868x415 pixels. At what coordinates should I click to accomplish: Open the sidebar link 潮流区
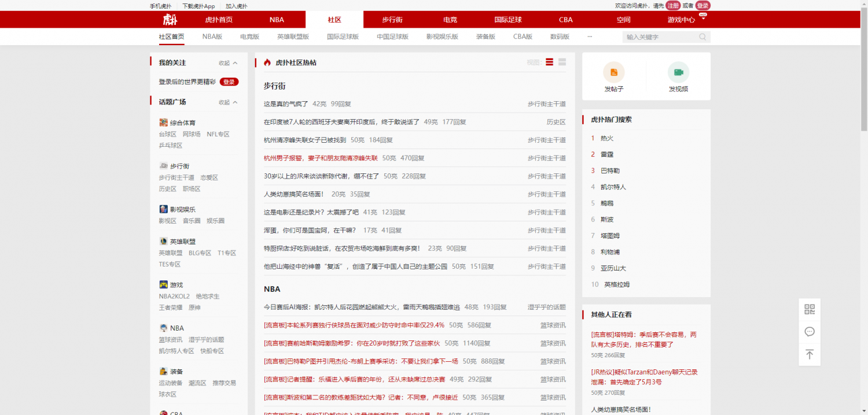coord(197,383)
